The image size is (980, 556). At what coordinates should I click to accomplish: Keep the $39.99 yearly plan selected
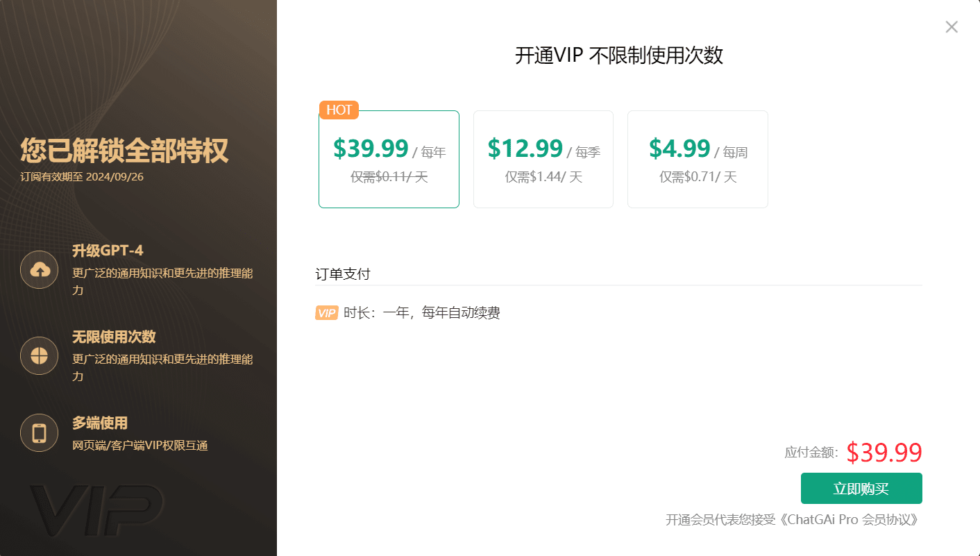pyautogui.click(x=389, y=159)
